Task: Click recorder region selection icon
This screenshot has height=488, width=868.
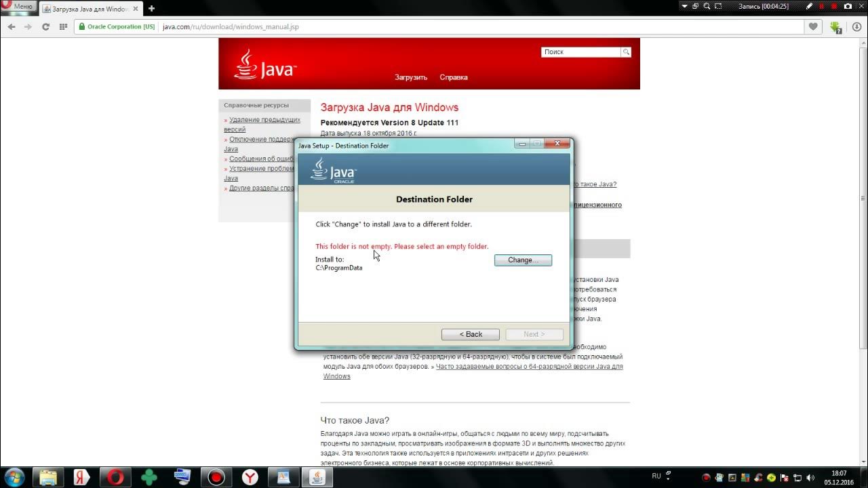Action: pos(718,6)
